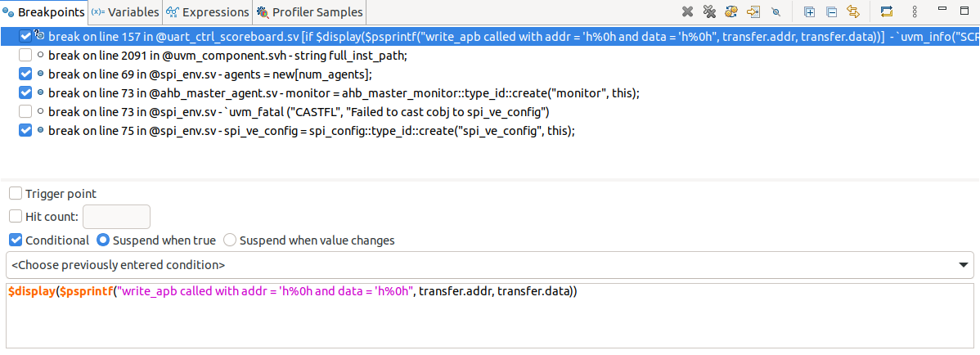980x355 pixels.
Task: Go to file for breakpoint
Action: 753,11
